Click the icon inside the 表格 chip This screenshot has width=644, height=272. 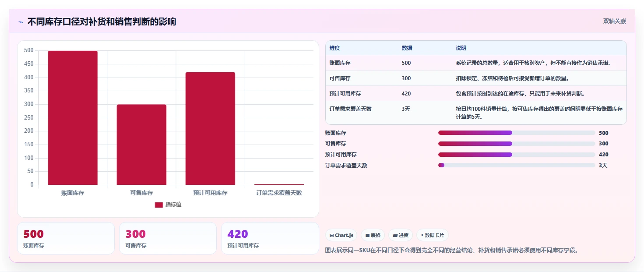[x=368, y=236]
